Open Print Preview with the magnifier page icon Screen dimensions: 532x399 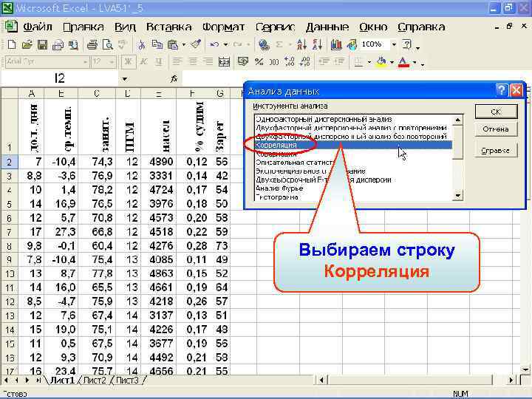(108, 44)
